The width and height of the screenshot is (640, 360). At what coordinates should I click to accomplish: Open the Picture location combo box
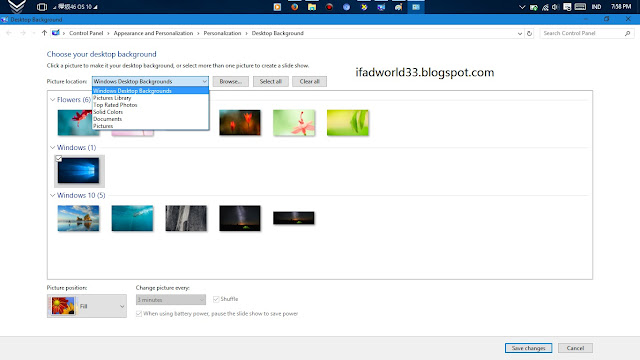150,81
